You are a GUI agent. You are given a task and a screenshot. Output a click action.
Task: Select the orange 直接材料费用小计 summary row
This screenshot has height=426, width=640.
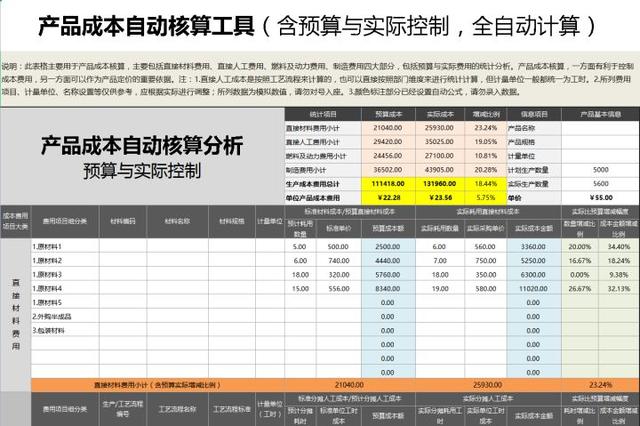tap(335, 385)
